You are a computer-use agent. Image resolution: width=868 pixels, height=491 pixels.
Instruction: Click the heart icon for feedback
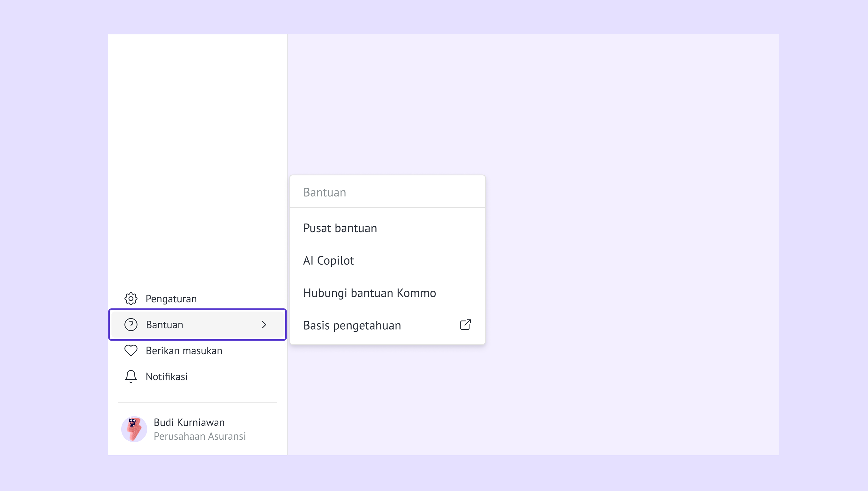[131, 350]
